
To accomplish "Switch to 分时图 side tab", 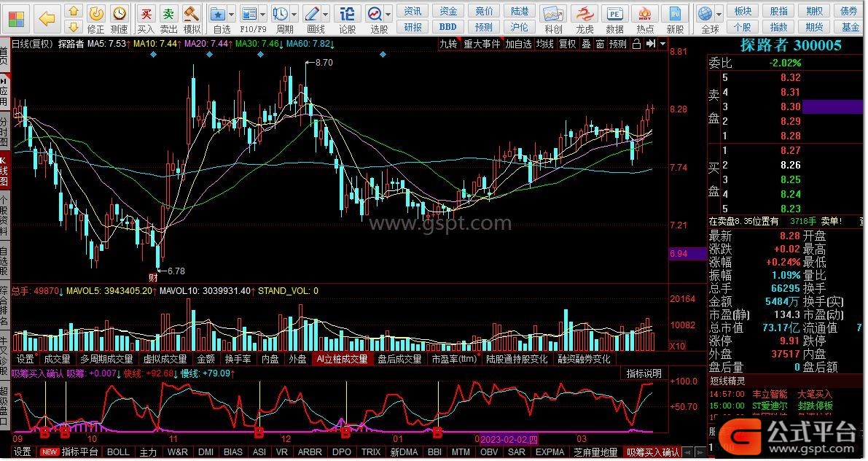I will [x=4, y=131].
